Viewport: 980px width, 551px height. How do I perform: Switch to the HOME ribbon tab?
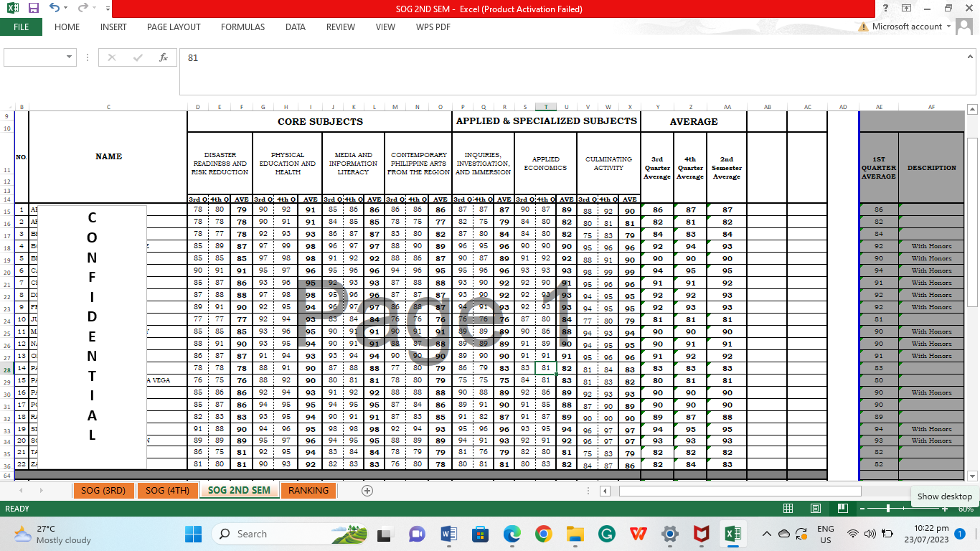point(67,27)
